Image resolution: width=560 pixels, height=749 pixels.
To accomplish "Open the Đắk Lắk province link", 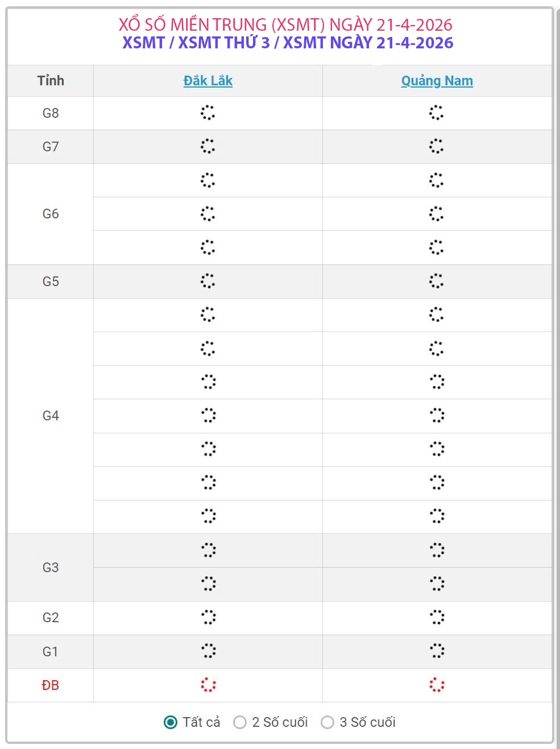I will [208, 81].
